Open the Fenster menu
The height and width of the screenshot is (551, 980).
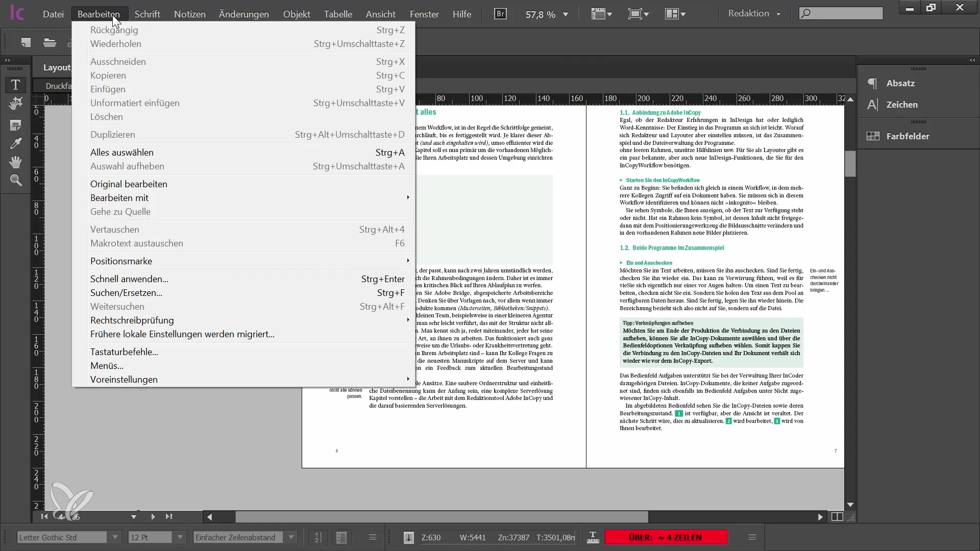coord(424,14)
